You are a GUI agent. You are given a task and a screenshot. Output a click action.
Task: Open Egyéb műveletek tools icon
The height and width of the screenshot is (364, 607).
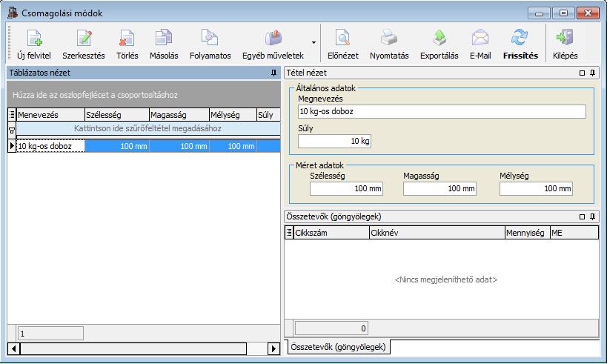pyautogui.click(x=273, y=39)
